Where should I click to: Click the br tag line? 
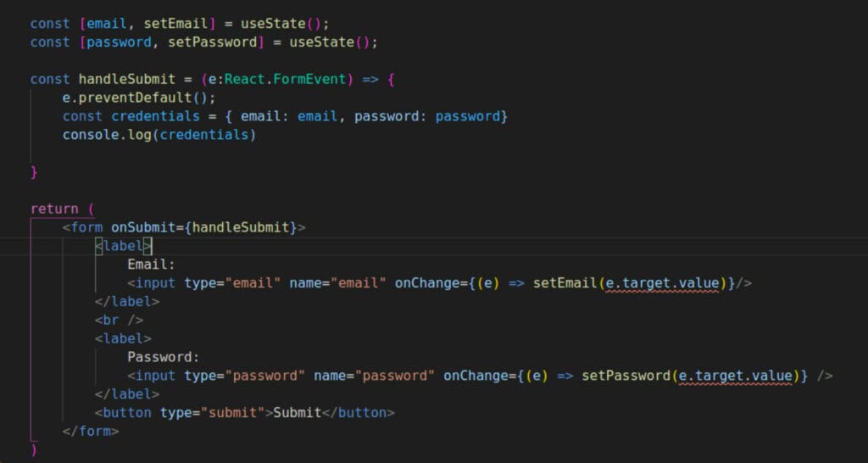119,321
